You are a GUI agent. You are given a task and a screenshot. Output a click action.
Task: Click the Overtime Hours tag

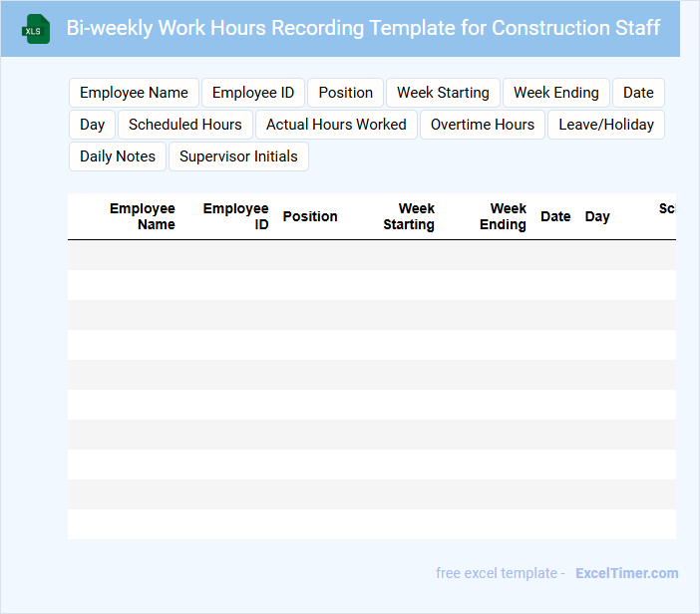pyautogui.click(x=483, y=125)
